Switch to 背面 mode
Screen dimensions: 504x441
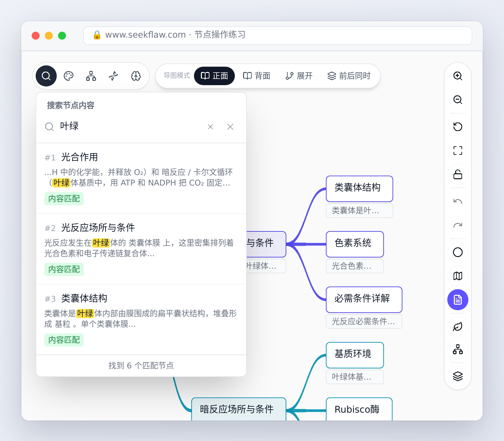[x=257, y=76]
